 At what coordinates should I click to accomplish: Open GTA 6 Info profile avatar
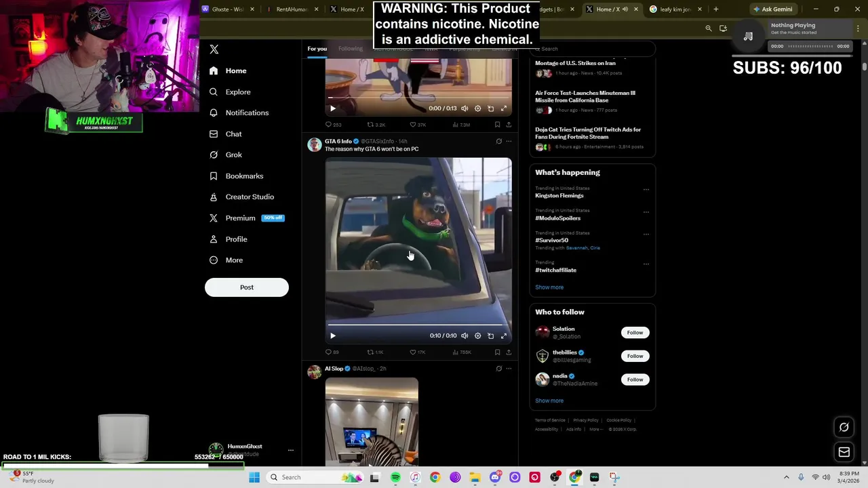(x=315, y=144)
